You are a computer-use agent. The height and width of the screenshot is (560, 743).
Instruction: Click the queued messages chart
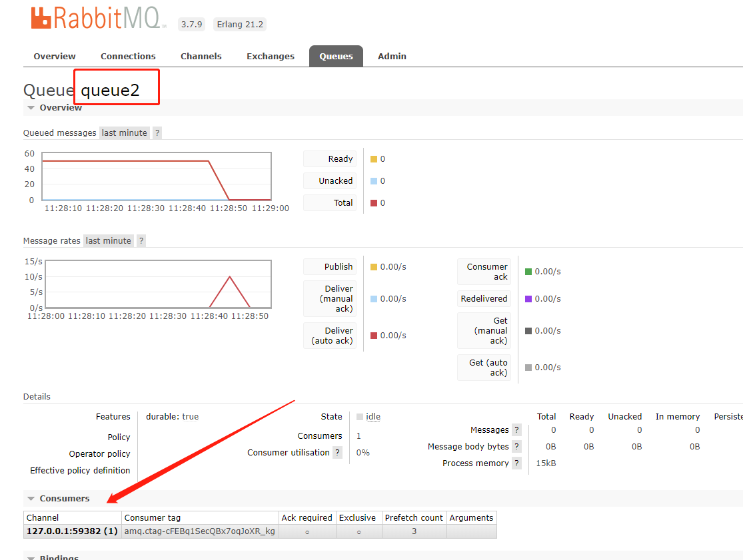[x=157, y=176]
